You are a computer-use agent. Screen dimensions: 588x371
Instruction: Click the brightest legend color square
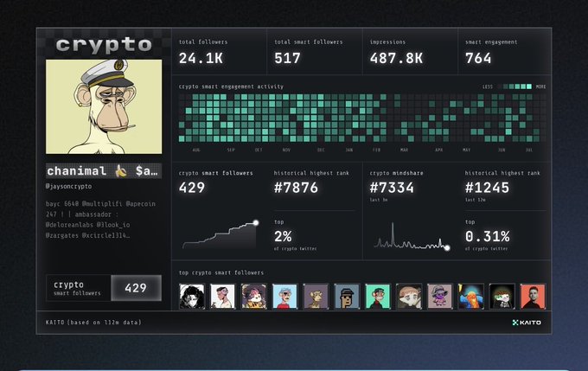tap(529, 86)
